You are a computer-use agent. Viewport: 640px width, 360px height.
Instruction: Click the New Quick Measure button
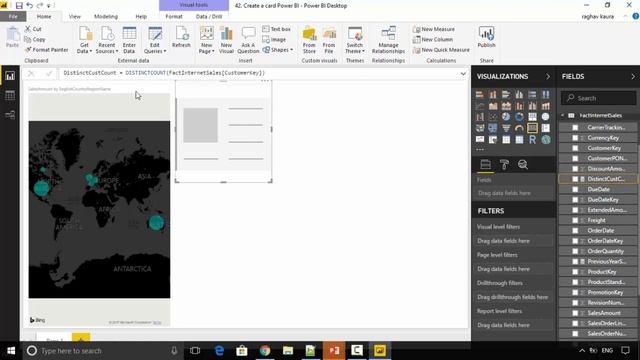pos(441,50)
